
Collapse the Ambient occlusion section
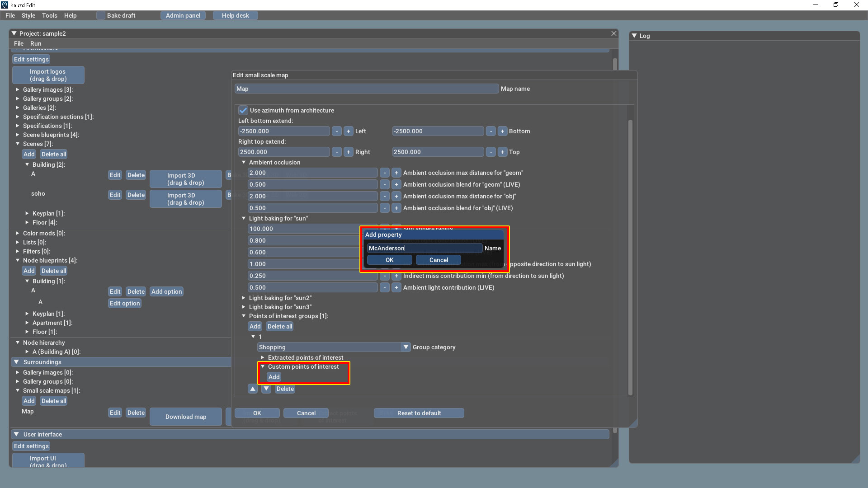244,162
